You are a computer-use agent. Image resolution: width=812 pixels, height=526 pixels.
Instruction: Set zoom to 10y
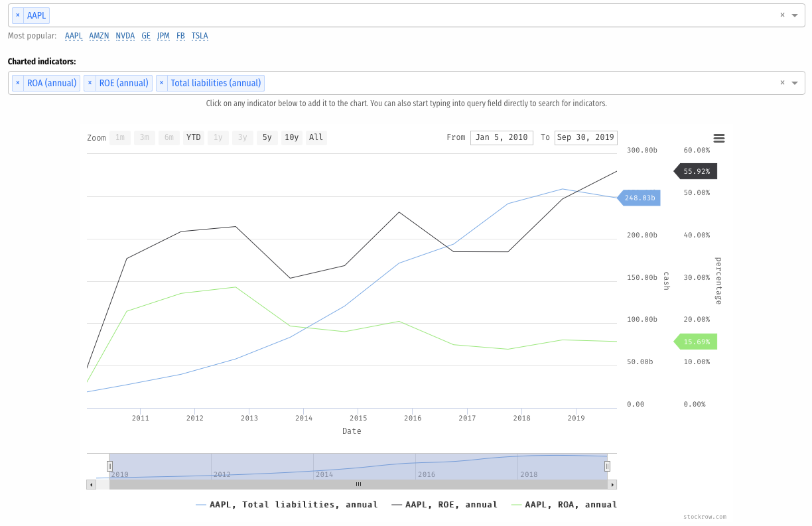(292, 137)
